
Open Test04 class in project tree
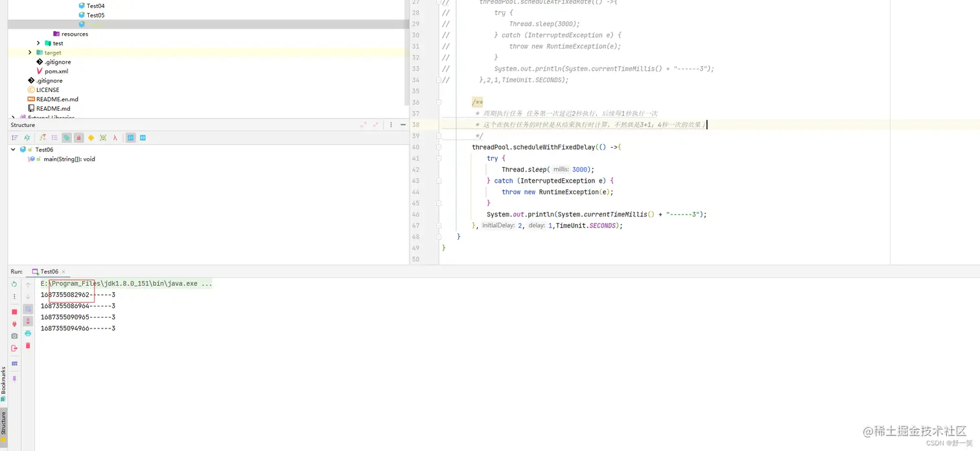click(x=95, y=6)
